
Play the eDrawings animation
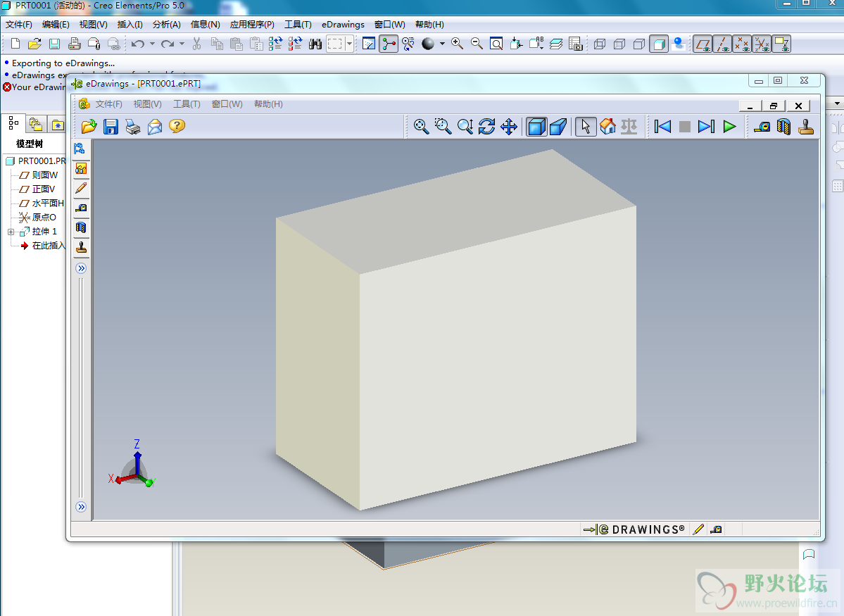pos(729,127)
